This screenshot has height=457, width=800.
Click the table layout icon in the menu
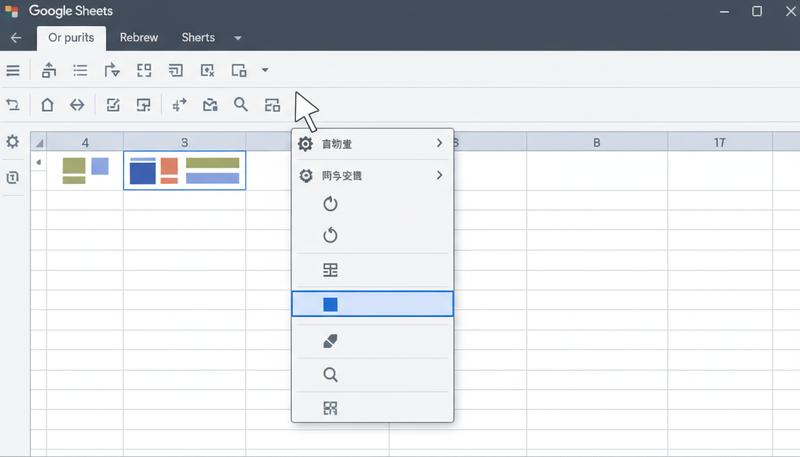[x=330, y=270]
